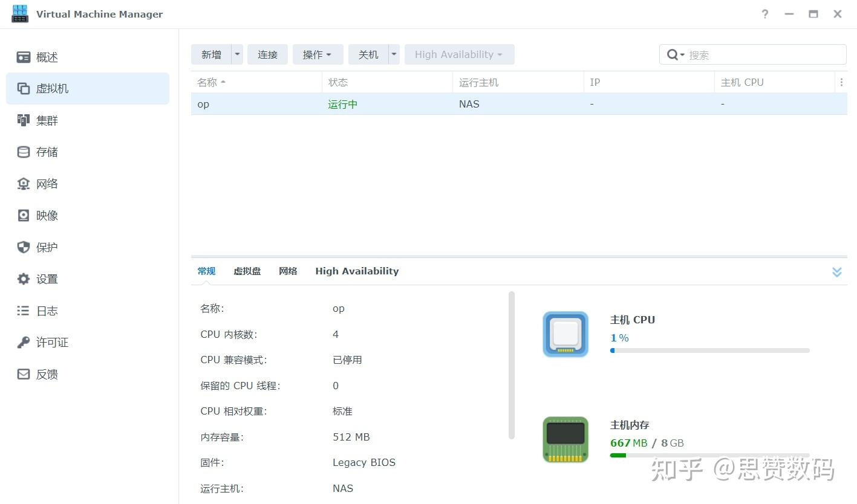Click the 标准 CPU weight value

pyautogui.click(x=342, y=411)
